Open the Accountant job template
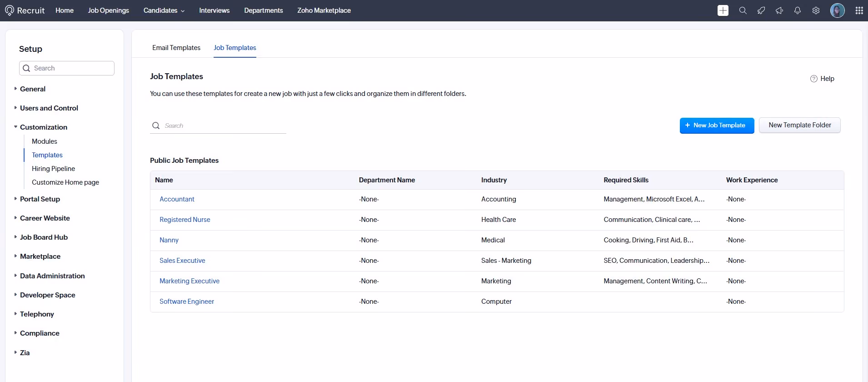Image resolution: width=868 pixels, height=382 pixels. [177, 199]
